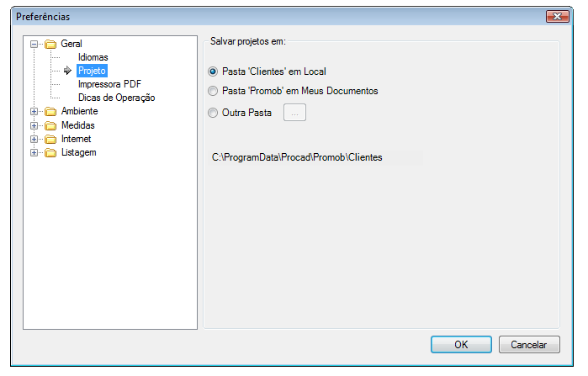Image resolution: width=588 pixels, height=376 pixels.
Task: Click the Ambiente folder icon
Action: pos(50,112)
